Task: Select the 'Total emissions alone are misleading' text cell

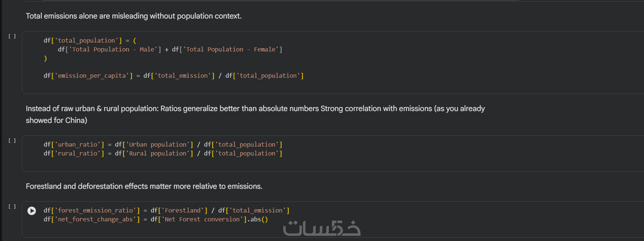Action: 133,16
